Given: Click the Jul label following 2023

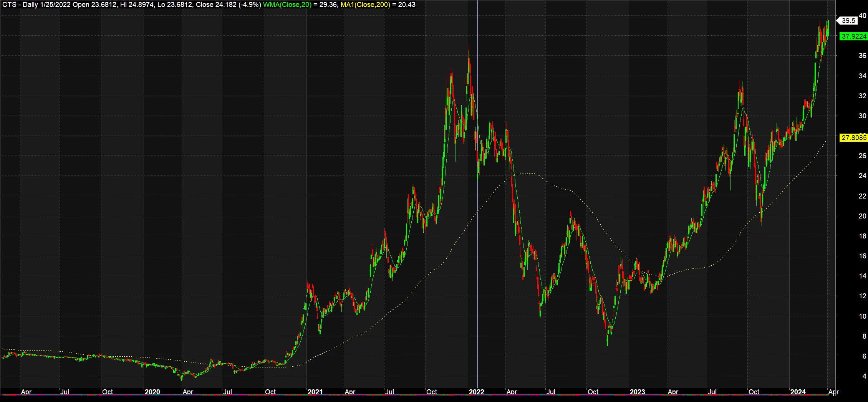Looking at the screenshot, I should (x=712, y=392).
